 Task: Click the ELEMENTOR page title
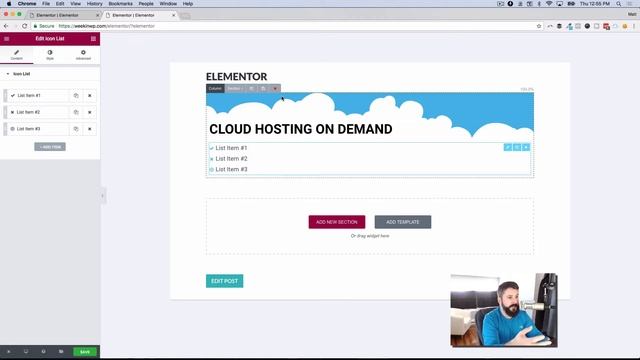236,77
